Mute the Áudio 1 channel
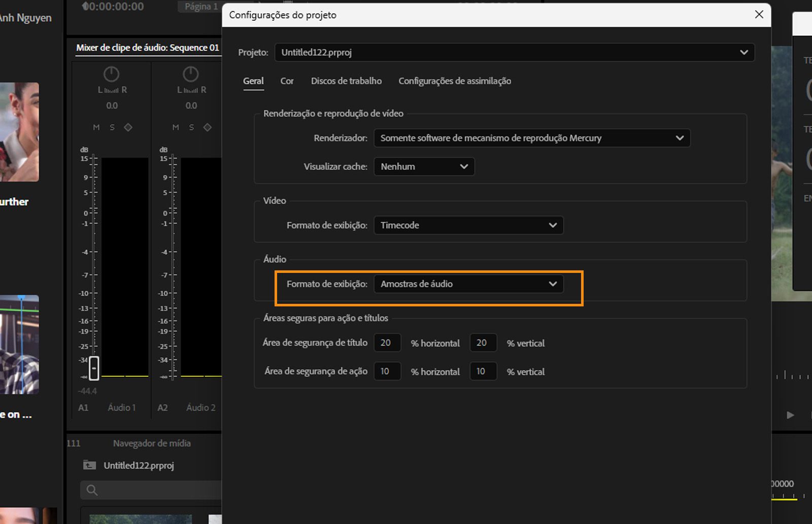This screenshot has height=524, width=812. tap(96, 127)
